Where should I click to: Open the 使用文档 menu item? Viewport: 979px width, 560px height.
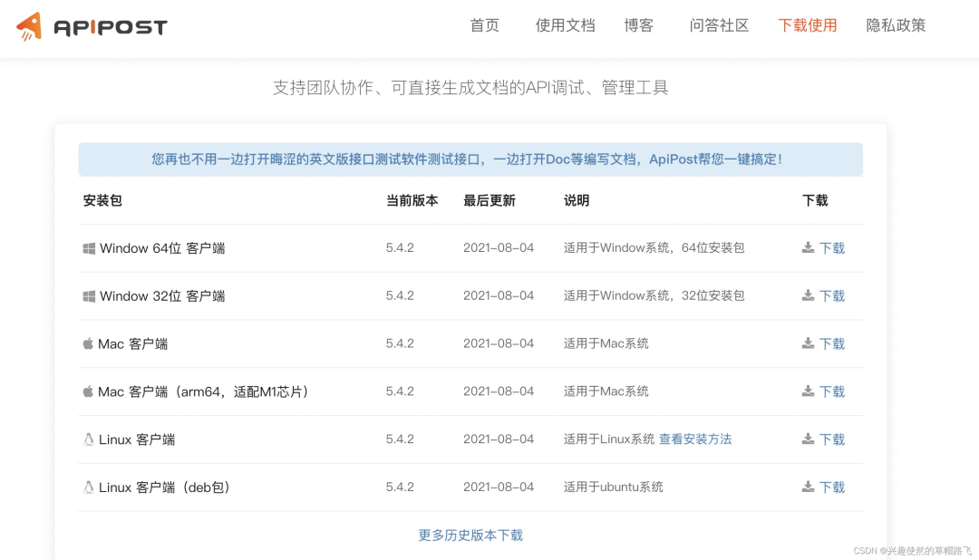click(x=566, y=26)
